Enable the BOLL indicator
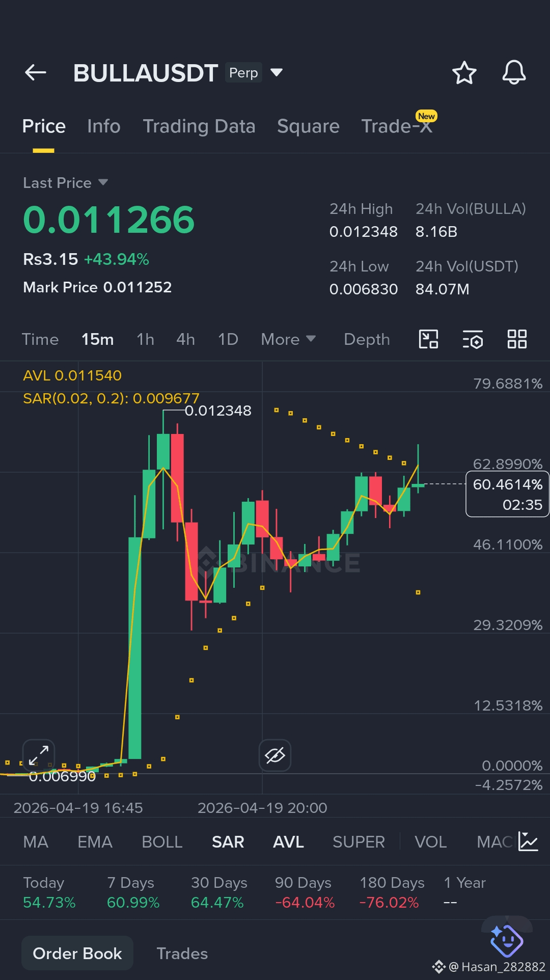This screenshot has height=980, width=550. tap(162, 842)
